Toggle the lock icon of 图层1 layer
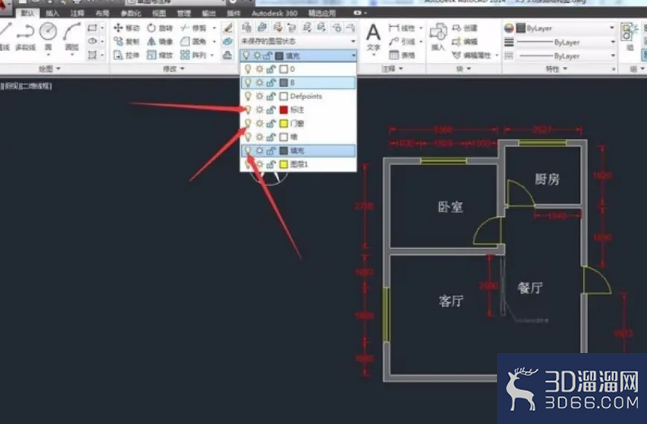 (271, 164)
